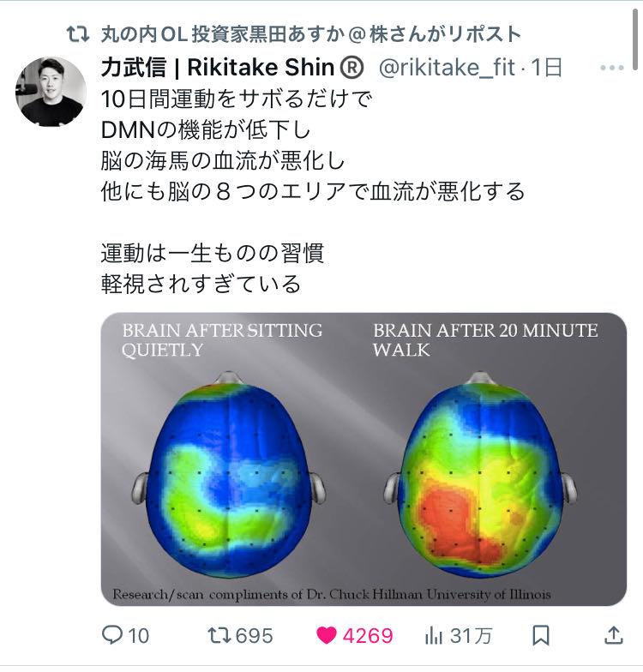Screen dimensions: 643x672
Task: Unlike the post via pink heart
Action: 327,635
